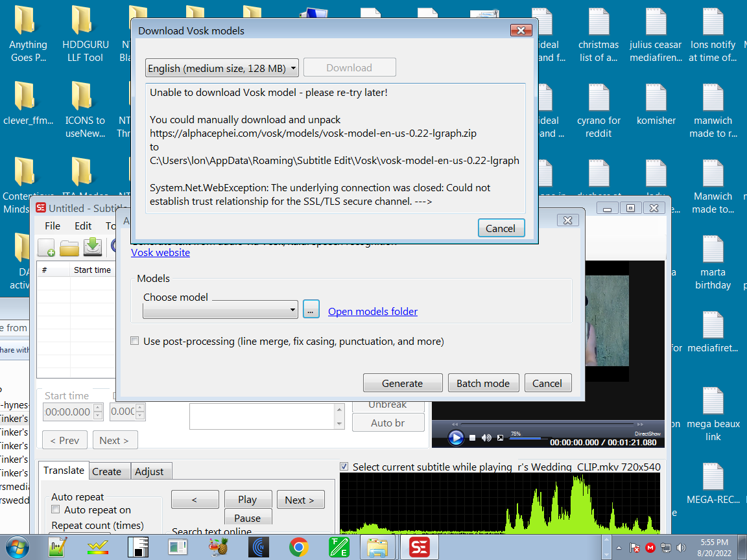Click the Pause button in Translate tab
Screen dimensions: 747x560
(x=248, y=517)
